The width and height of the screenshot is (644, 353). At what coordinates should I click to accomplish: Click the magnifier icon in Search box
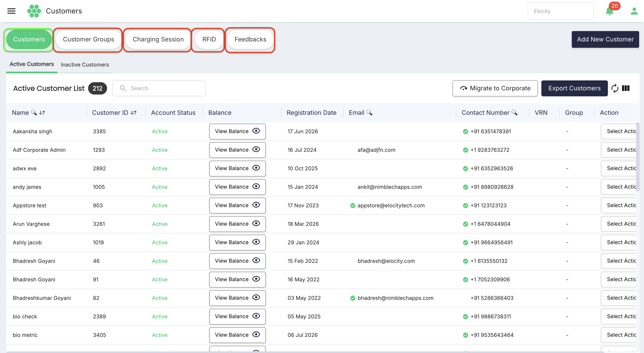tap(123, 88)
